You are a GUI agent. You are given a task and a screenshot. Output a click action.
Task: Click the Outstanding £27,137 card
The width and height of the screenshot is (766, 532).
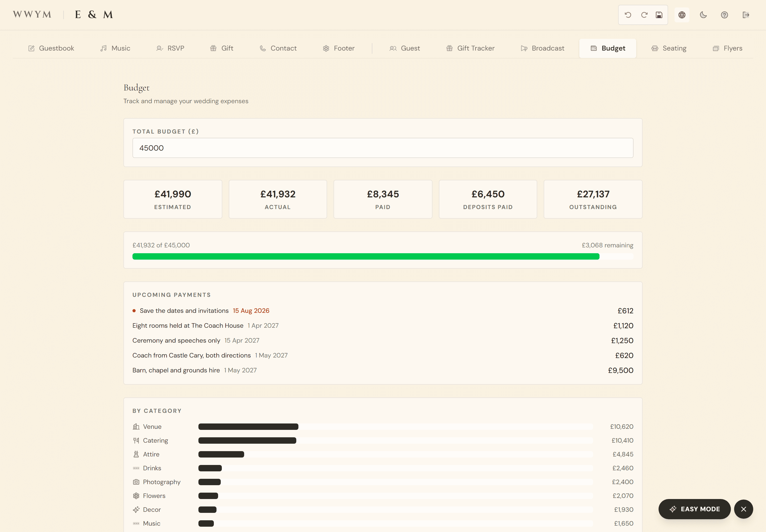pos(593,199)
